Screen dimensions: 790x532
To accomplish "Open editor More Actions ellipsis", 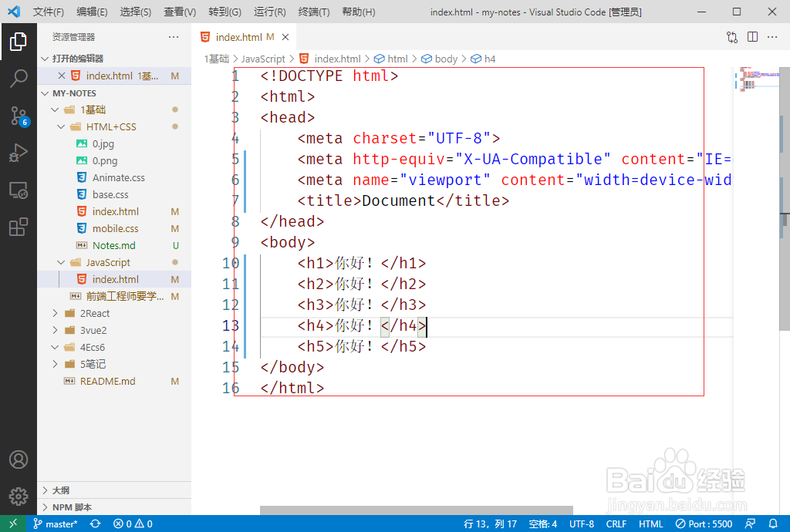I will tap(771, 37).
